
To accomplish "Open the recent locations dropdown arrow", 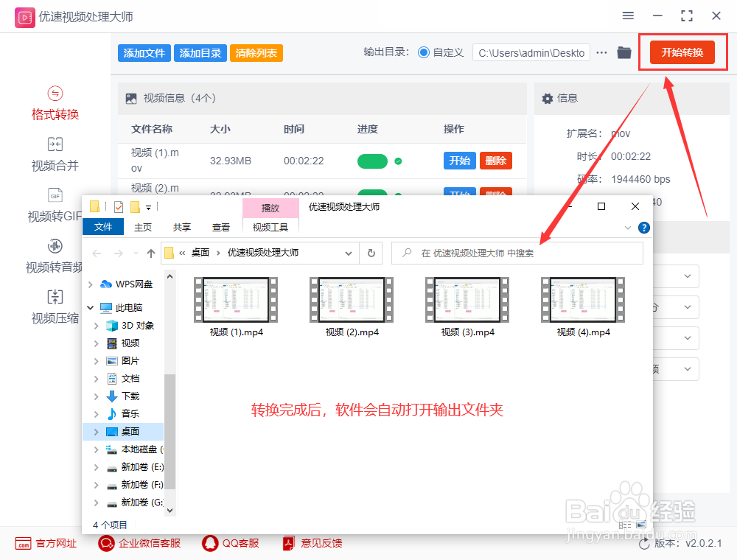I will point(136,253).
